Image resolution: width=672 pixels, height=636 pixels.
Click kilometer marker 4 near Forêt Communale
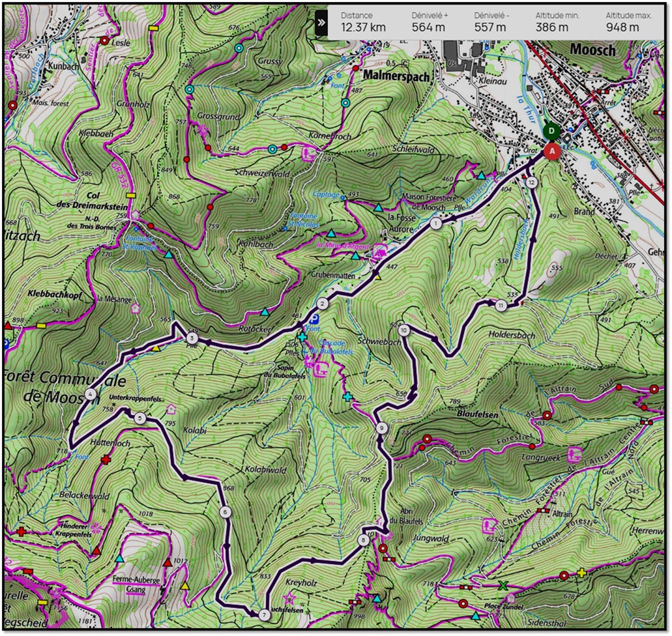click(x=90, y=394)
